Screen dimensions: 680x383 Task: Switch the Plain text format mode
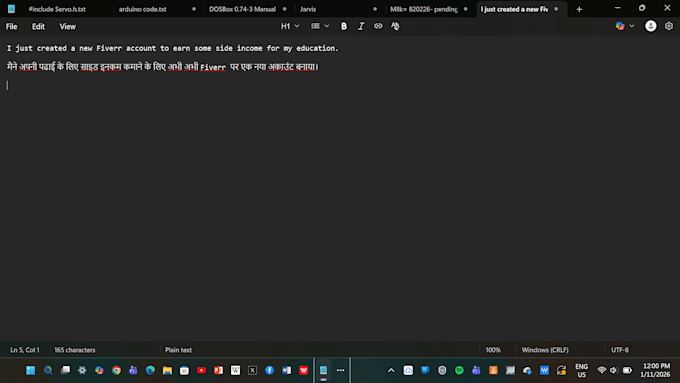click(178, 350)
